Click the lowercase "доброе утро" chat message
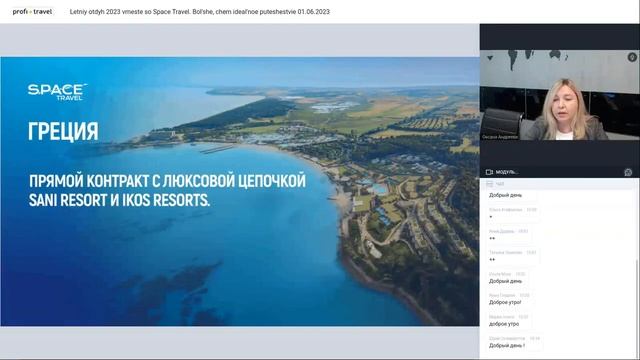 click(x=504, y=324)
